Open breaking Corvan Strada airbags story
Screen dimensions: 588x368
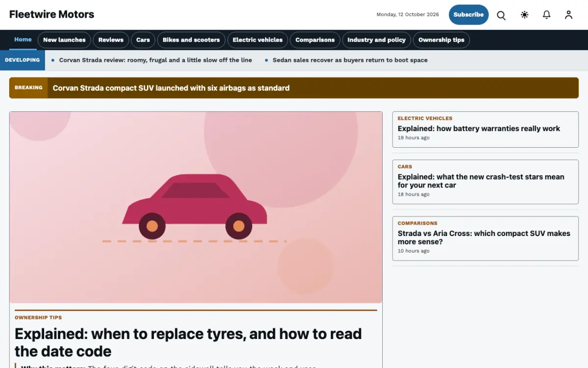[171, 88]
